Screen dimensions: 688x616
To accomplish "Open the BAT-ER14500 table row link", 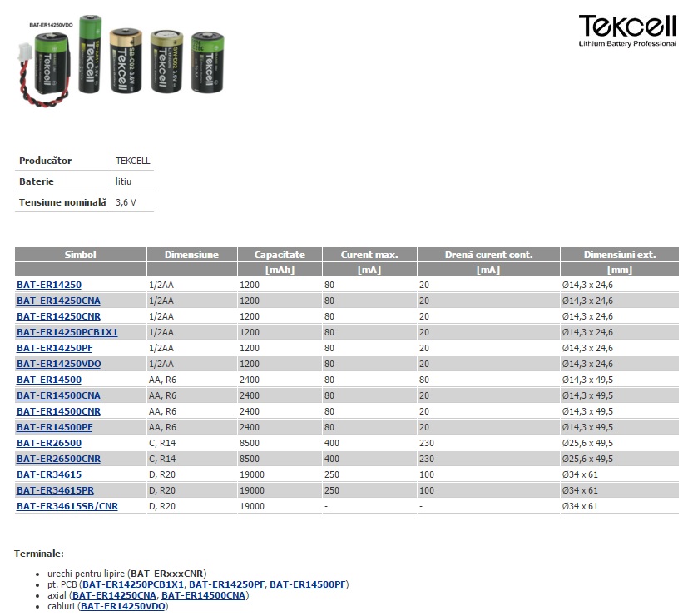I will (x=49, y=380).
